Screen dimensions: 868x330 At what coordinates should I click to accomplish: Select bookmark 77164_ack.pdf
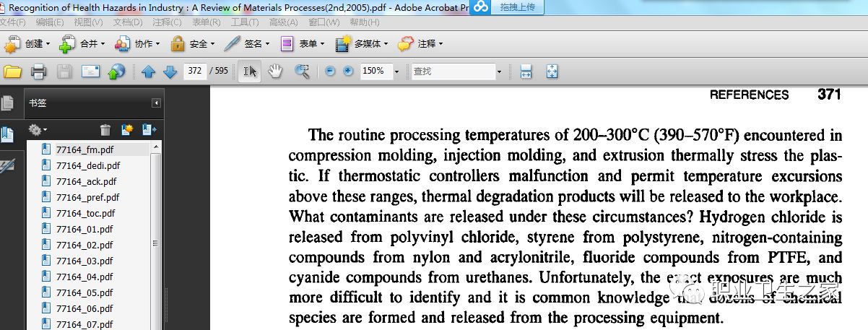(86, 181)
